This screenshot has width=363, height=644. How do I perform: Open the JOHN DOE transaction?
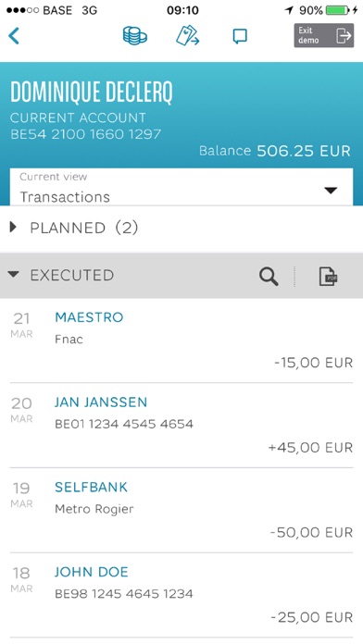coord(181,595)
